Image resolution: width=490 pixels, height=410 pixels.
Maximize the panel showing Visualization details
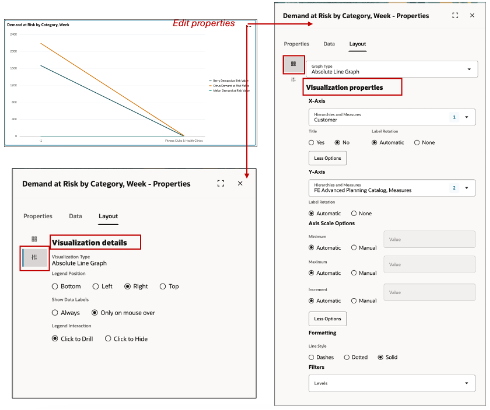point(221,183)
